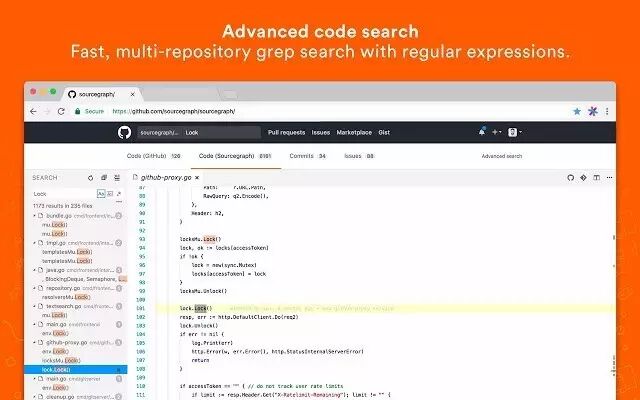The height and width of the screenshot is (400, 640).
Task: Click the impl.go file icon in results
Action: click(40, 243)
